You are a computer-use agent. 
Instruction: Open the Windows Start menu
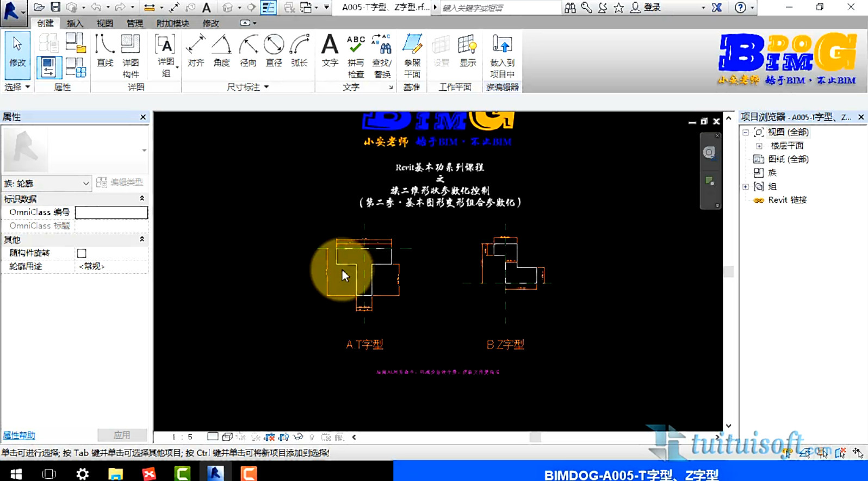click(16, 474)
